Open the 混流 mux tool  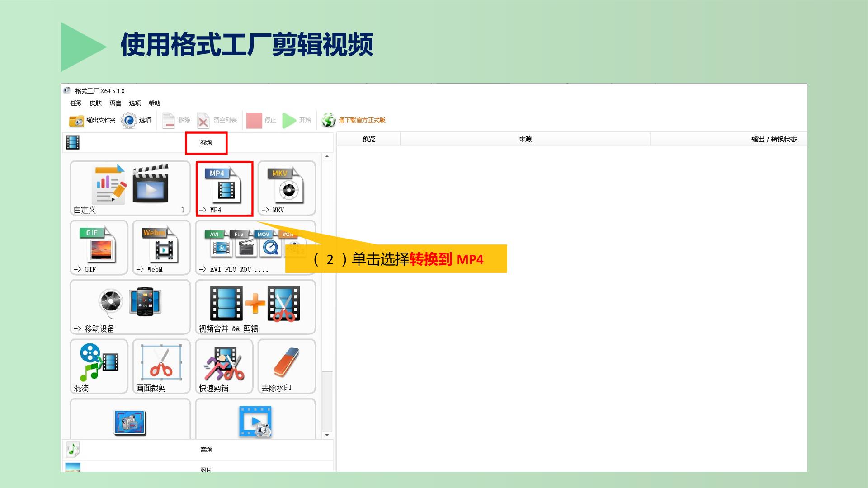tap(99, 366)
